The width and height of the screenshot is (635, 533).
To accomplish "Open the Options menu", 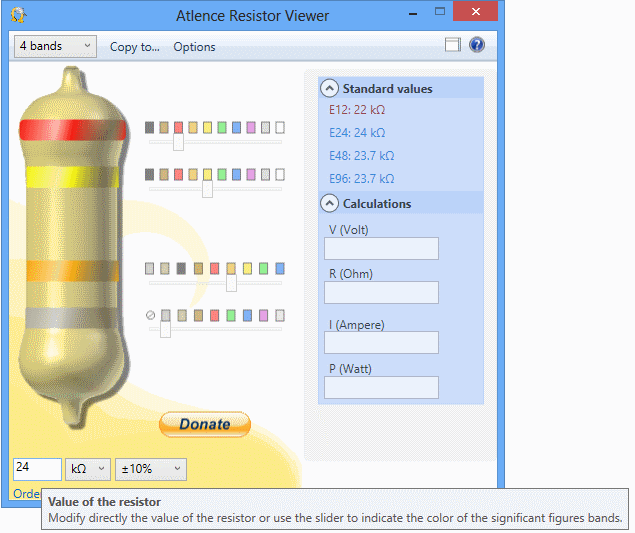I will click(194, 47).
